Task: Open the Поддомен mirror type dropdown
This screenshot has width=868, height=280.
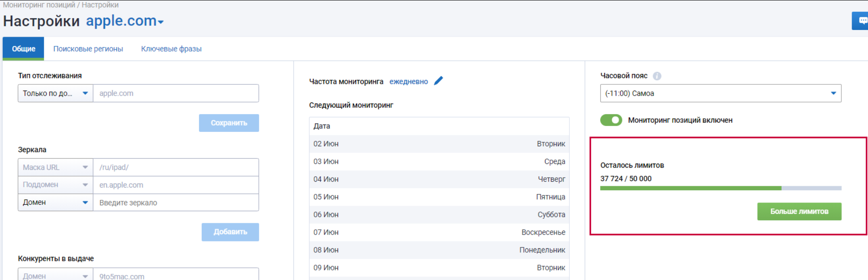Action: click(56, 185)
